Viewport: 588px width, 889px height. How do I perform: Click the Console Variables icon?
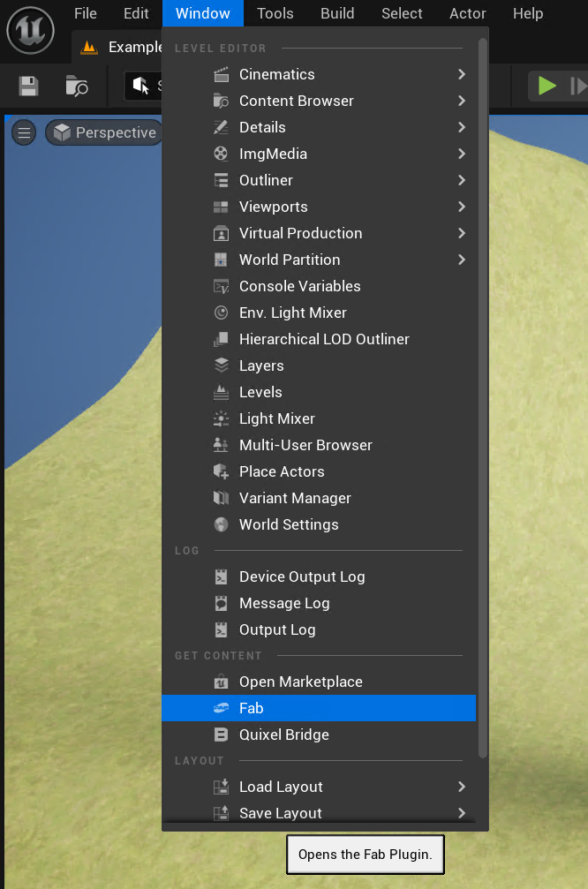(x=221, y=286)
